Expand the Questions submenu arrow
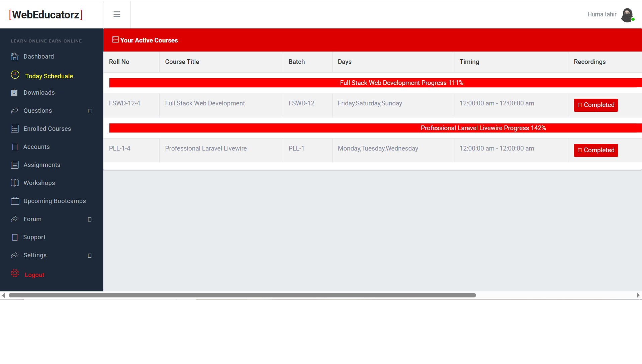The height and width of the screenshot is (364, 642). [90, 111]
